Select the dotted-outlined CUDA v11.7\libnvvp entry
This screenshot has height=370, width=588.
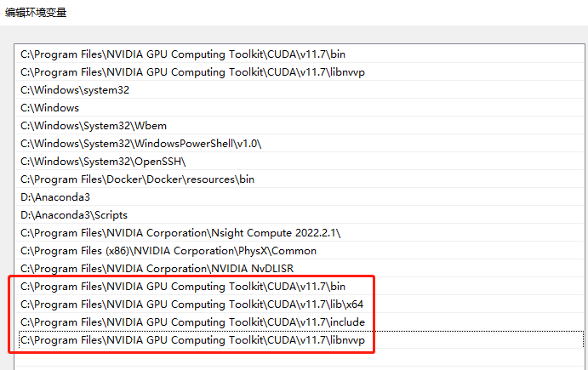coord(300,340)
